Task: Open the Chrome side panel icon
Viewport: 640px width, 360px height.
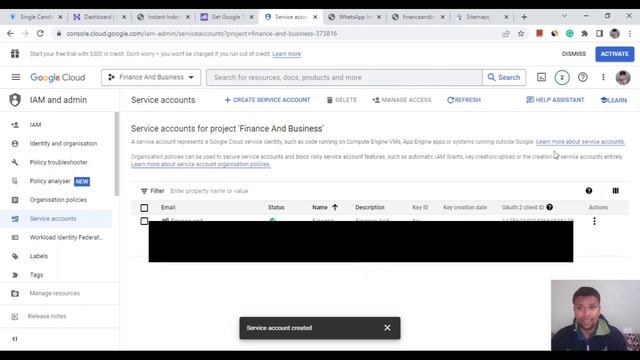Action: click(599, 33)
